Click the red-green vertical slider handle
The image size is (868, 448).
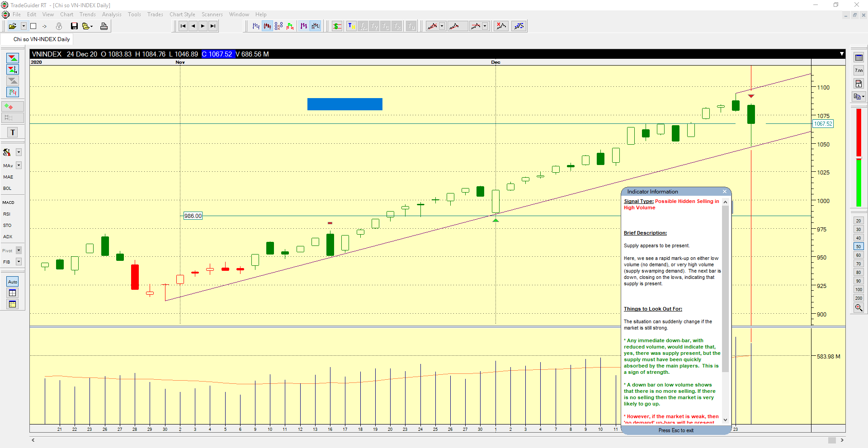pyautogui.click(x=859, y=158)
